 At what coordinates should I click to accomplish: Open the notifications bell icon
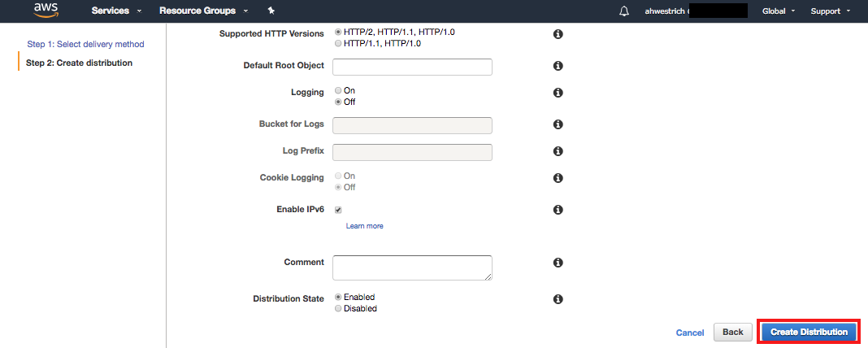tap(624, 11)
